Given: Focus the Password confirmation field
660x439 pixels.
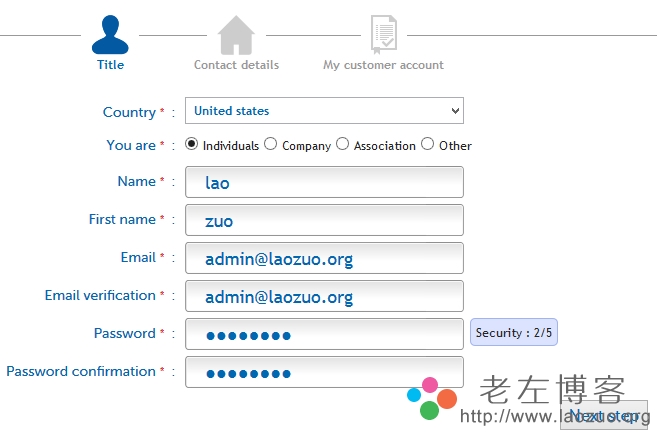Looking at the screenshot, I should 324,372.
